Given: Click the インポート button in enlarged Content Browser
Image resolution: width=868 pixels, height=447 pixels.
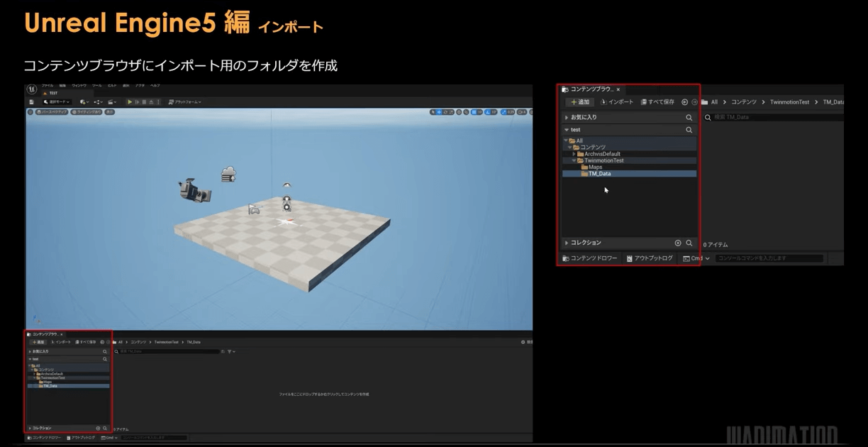Looking at the screenshot, I should 617,102.
